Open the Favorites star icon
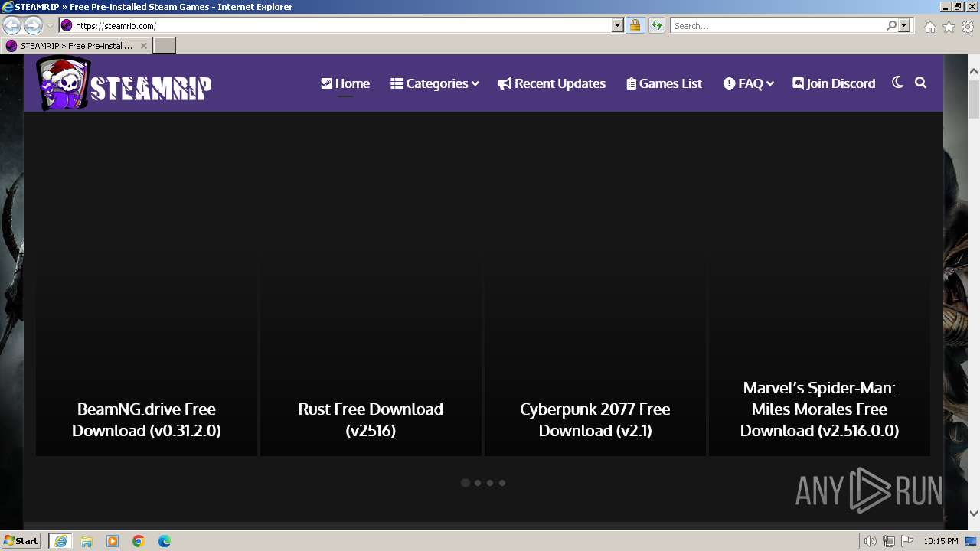The height and width of the screenshot is (551, 980). [x=949, y=27]
